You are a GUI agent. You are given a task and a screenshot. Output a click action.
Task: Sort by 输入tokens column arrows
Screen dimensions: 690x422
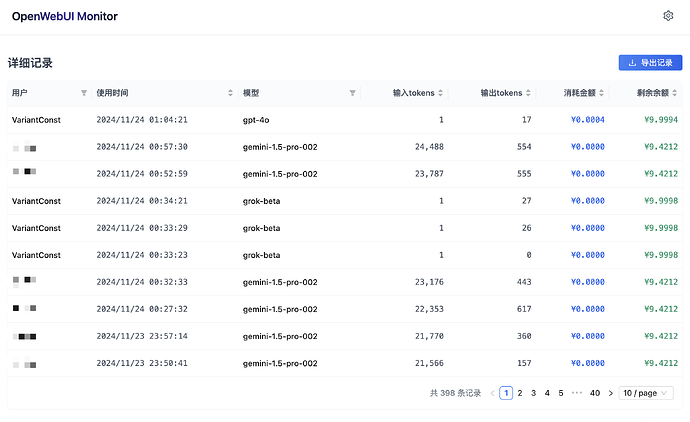click(x=440, y=93)
